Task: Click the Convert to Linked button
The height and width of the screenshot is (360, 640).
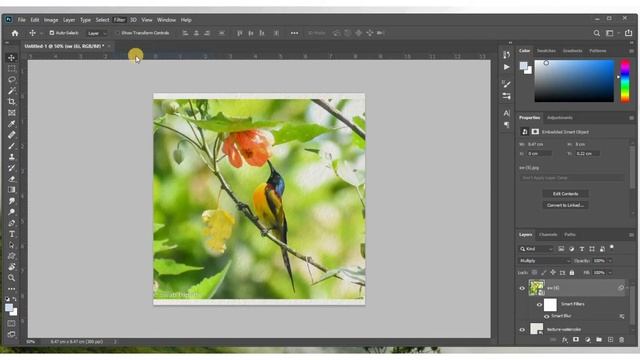Action: (x=565, y=205)
